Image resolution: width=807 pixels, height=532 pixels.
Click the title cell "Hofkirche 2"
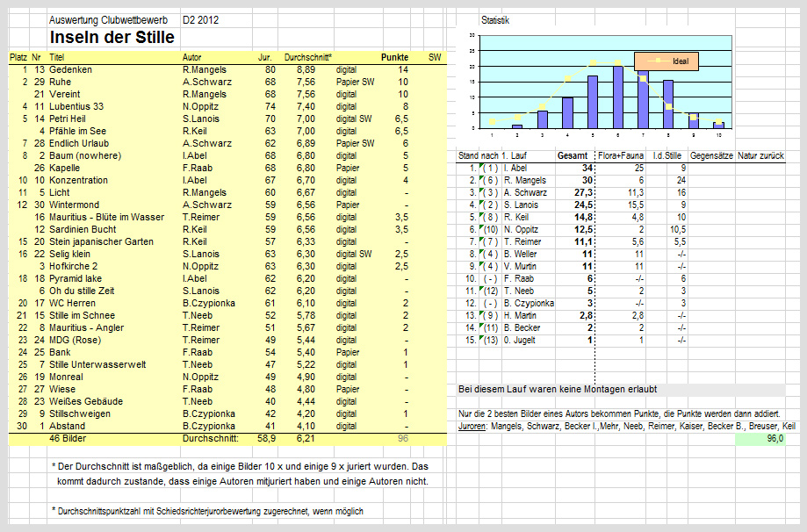click(74, 267)
